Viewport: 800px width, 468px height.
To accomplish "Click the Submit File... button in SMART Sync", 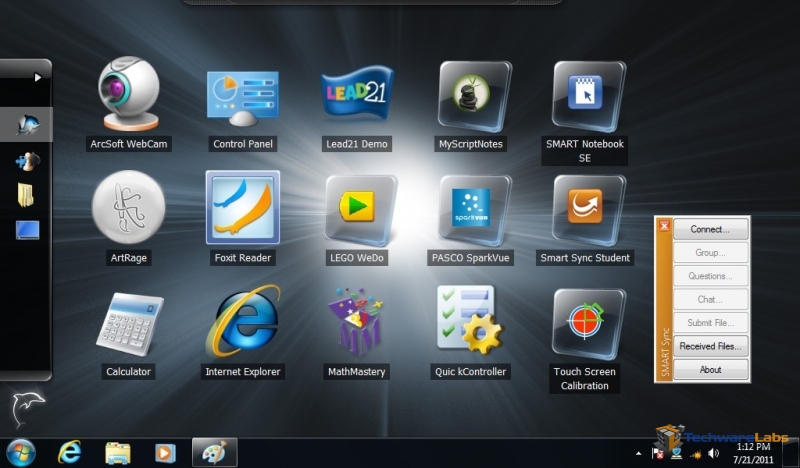I will tap(711, 323).
